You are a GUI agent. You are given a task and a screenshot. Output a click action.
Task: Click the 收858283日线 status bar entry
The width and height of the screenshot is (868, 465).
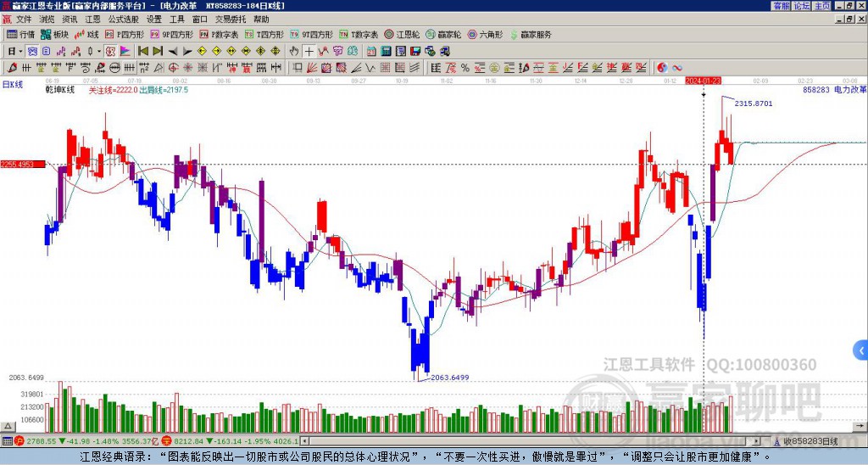click(810, 441)
